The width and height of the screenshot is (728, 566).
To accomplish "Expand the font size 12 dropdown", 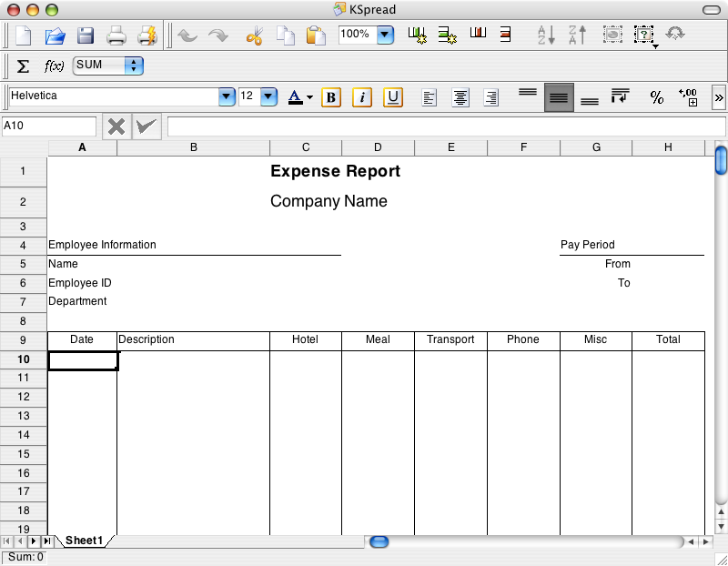I will (x=268, y=96).
